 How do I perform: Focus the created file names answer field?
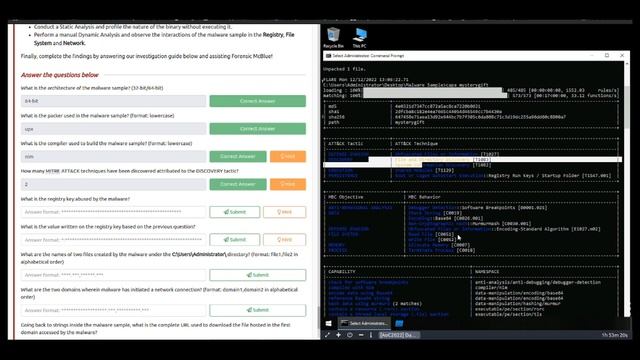tap(113, 275)
